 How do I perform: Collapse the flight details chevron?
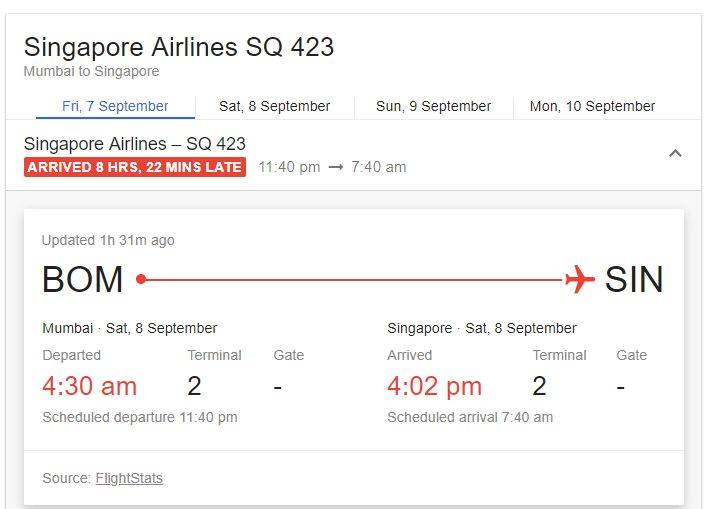pyautogui.click(x=675, y=154)
